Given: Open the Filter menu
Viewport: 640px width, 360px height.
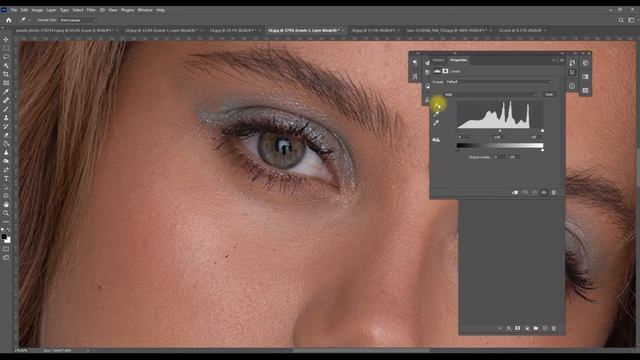Looking at the screenshot, I should (x=91, y=10).
